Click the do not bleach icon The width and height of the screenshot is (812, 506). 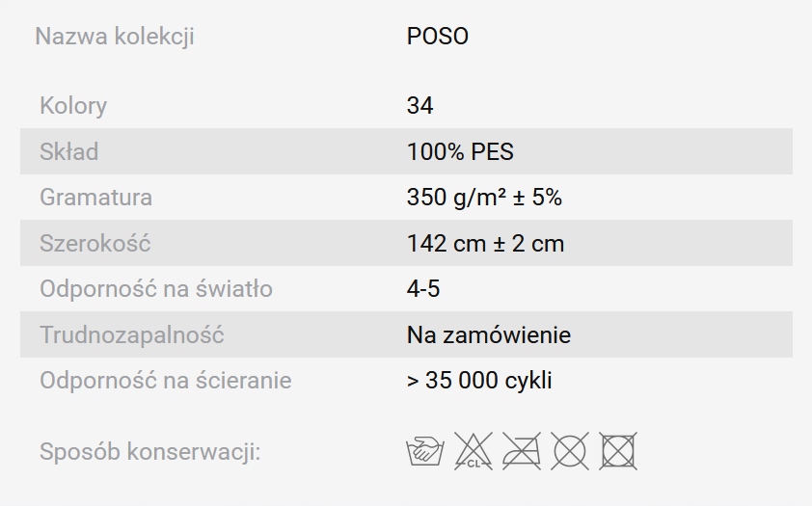click(473, 451)
